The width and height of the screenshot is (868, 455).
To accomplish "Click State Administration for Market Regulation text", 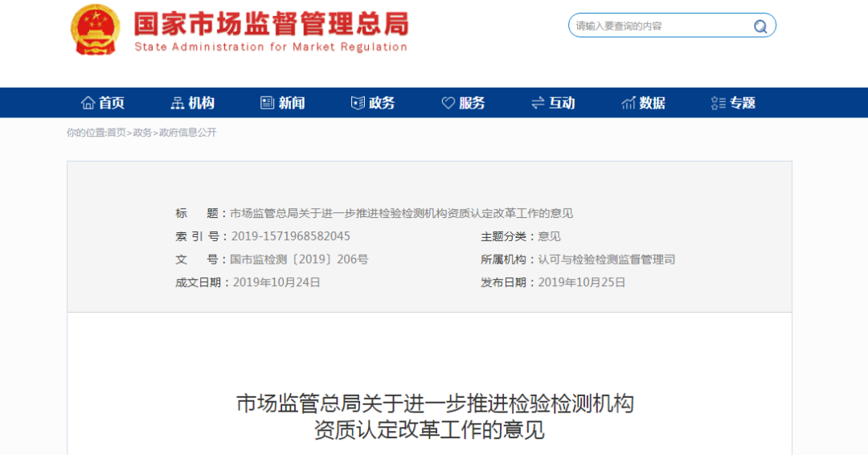I will click(x=271, y=47).
